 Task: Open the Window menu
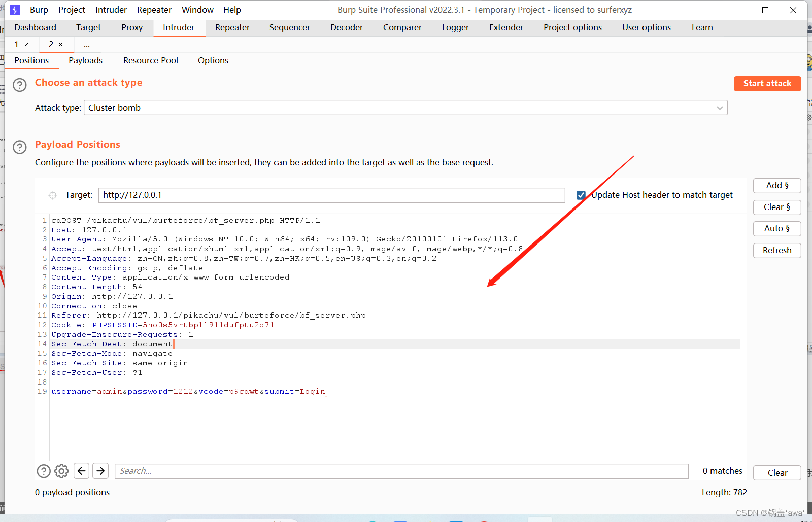(x=197, y=10)
